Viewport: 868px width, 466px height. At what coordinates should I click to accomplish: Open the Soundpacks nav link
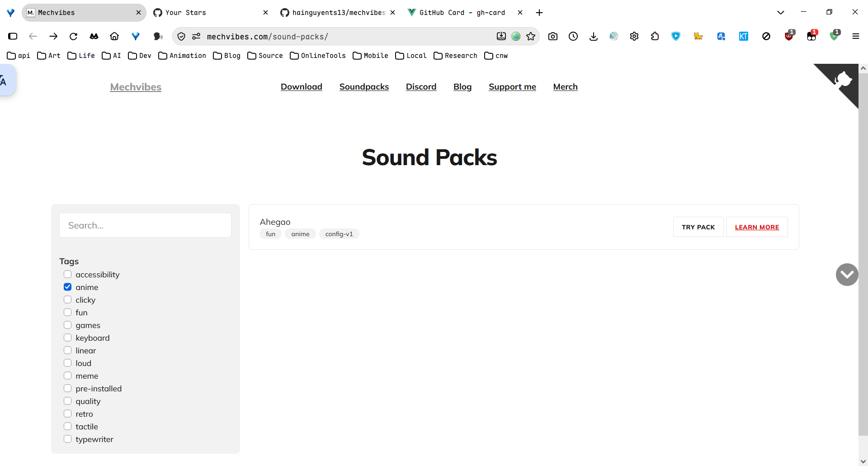364,87
